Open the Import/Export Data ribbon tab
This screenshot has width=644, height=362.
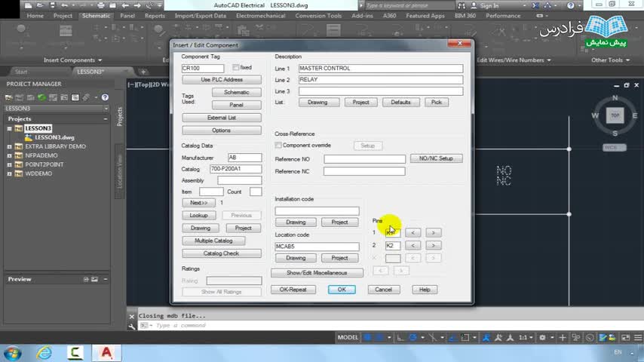201,16
